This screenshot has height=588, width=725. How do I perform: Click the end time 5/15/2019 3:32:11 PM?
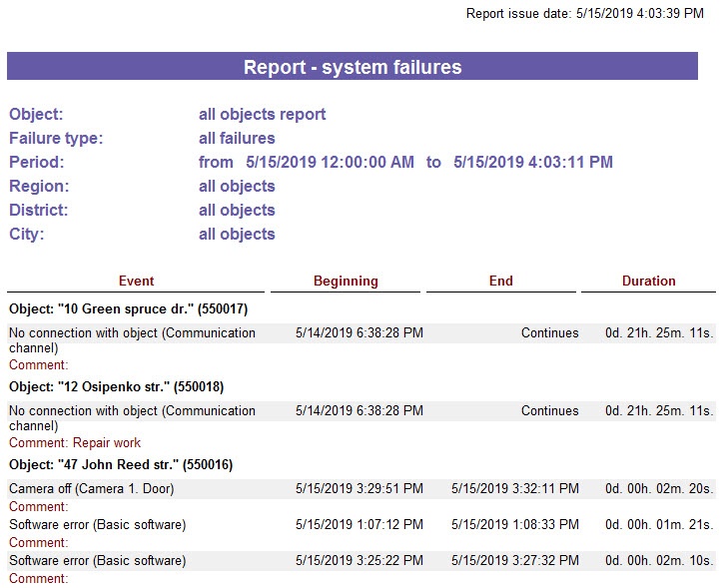click(514, 489)
